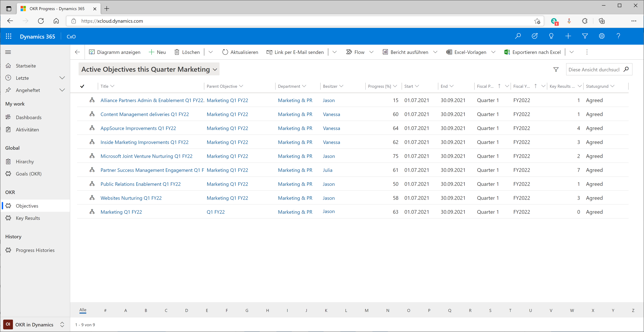
Task: Expand the Letzte section chevron
Action: pyautogui.click(x=62, y=78)
